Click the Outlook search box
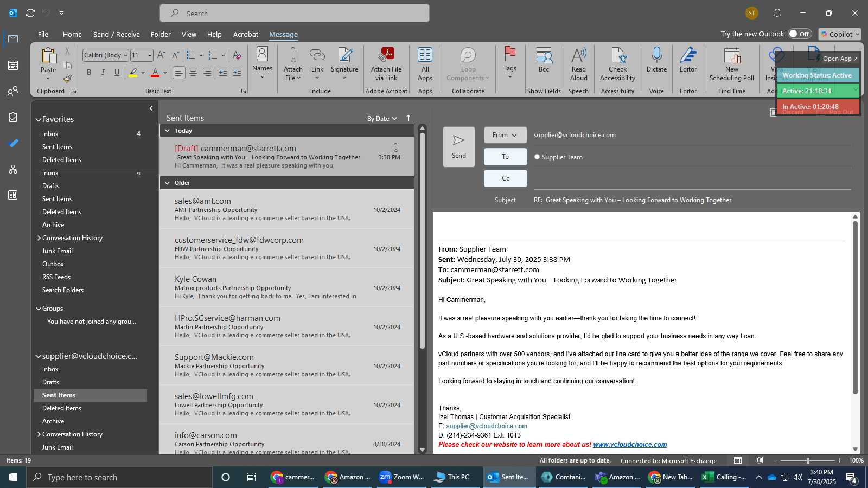Screen dimensions: 868x488 295,13
